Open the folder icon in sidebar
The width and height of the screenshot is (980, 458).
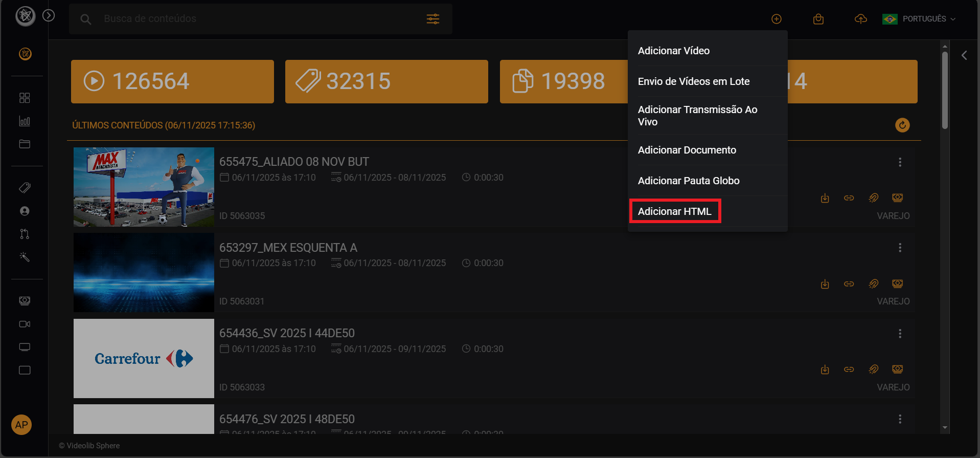(x=25, y=144)
